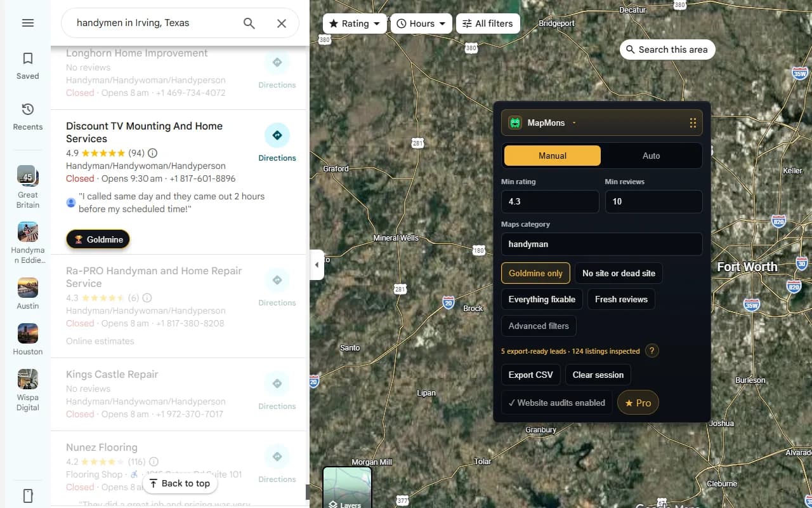This screenshot has height=508, width=812.
Task: Toggle Website audits enabled
Action: click(x=556, y=403)
